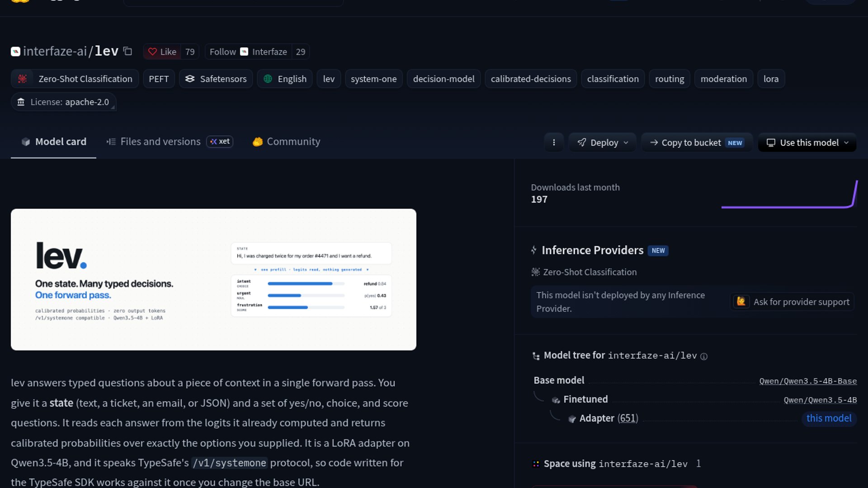
Task: Click the Space using interfaze-ai/lev heading
Action: tap(615, 464)
